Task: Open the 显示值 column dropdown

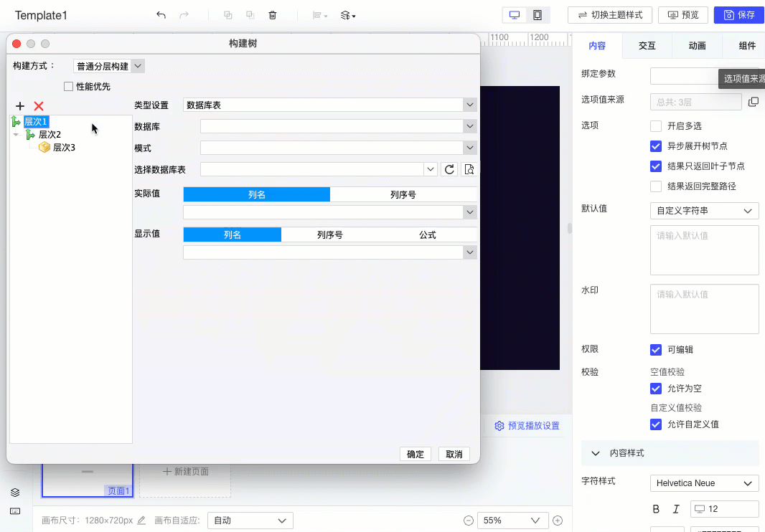Action: click(x=330, y=252)
